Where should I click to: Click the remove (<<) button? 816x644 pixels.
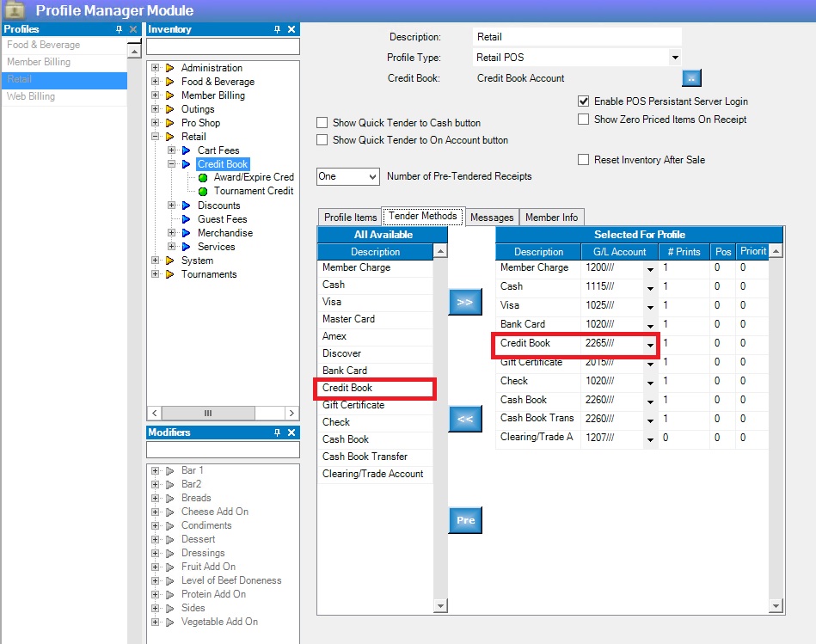click(465, 419)
